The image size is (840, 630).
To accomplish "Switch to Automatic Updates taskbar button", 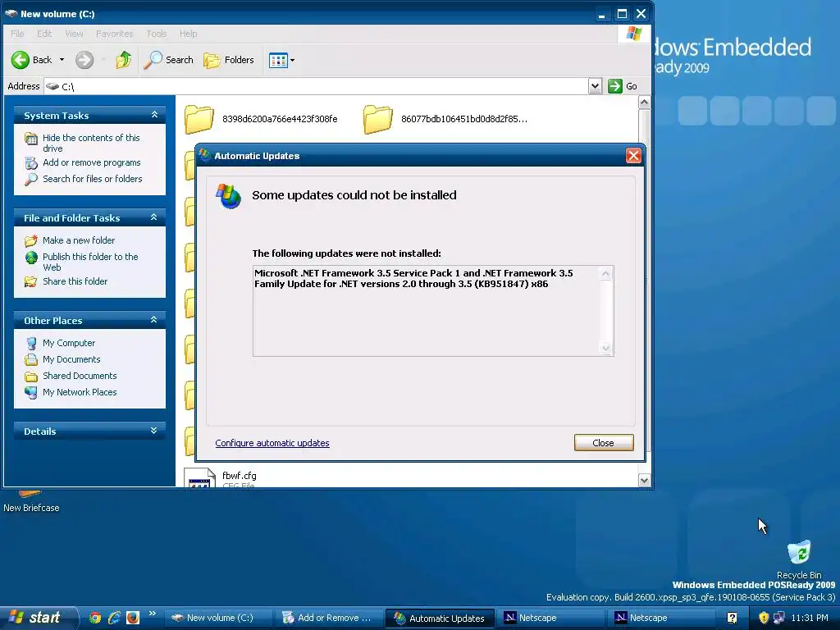I will point(441,618).
